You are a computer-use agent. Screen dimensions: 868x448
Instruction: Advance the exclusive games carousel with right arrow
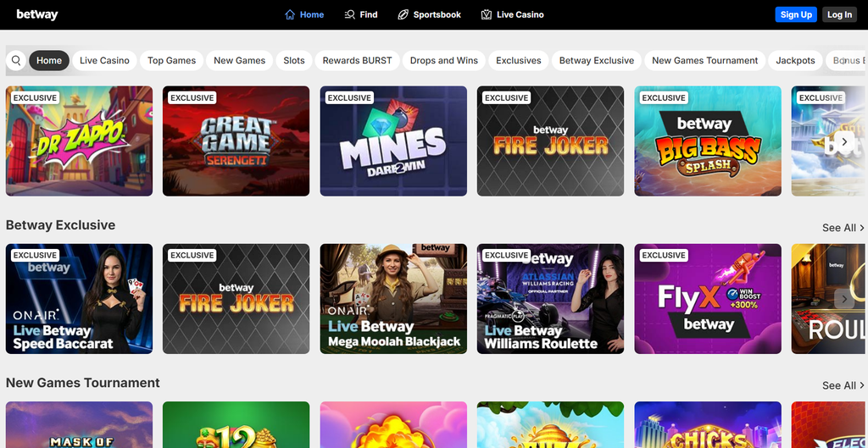click(x=844, y=141)
